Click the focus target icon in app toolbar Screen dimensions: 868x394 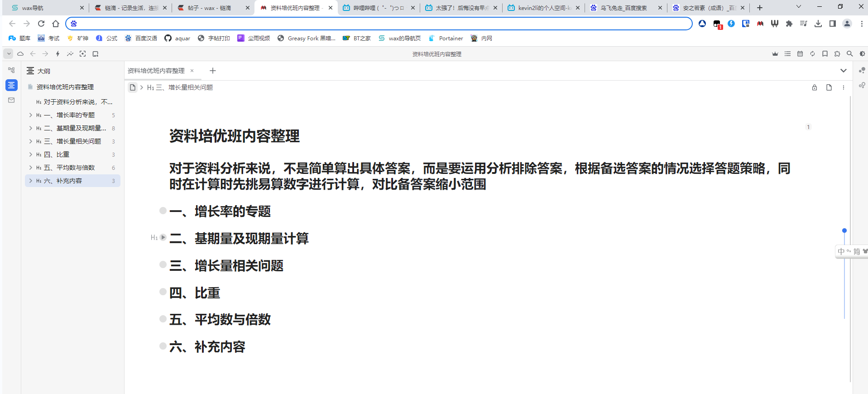pos(82,54)
